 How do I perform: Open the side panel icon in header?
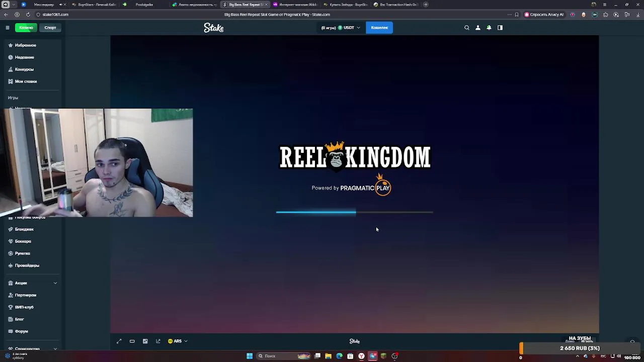click(x=500, y=28)
